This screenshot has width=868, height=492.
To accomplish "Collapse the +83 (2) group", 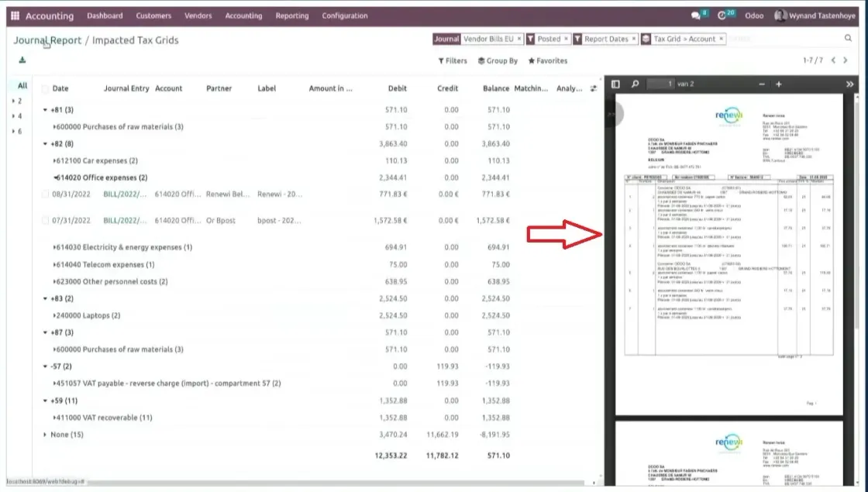I will point(45,298).
